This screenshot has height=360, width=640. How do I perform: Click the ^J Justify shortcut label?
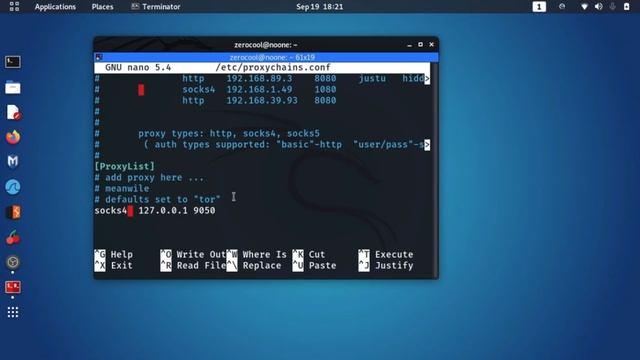tap(386, 266)
